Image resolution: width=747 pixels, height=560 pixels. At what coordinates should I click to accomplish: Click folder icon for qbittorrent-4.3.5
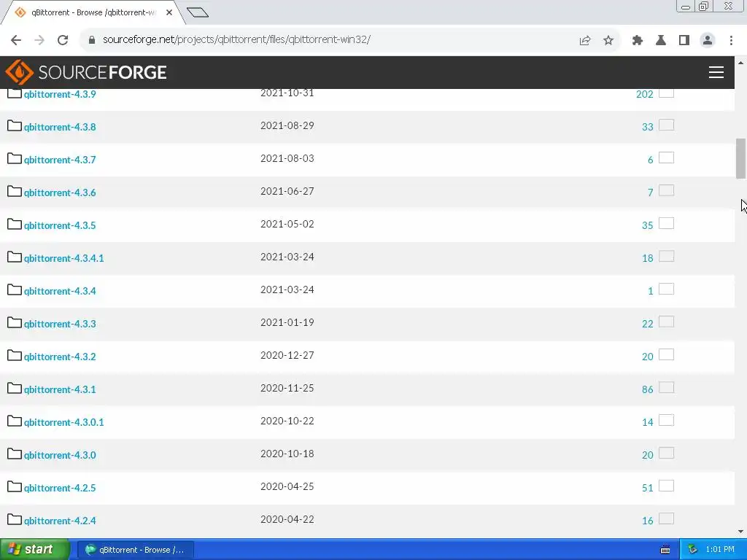15,225
